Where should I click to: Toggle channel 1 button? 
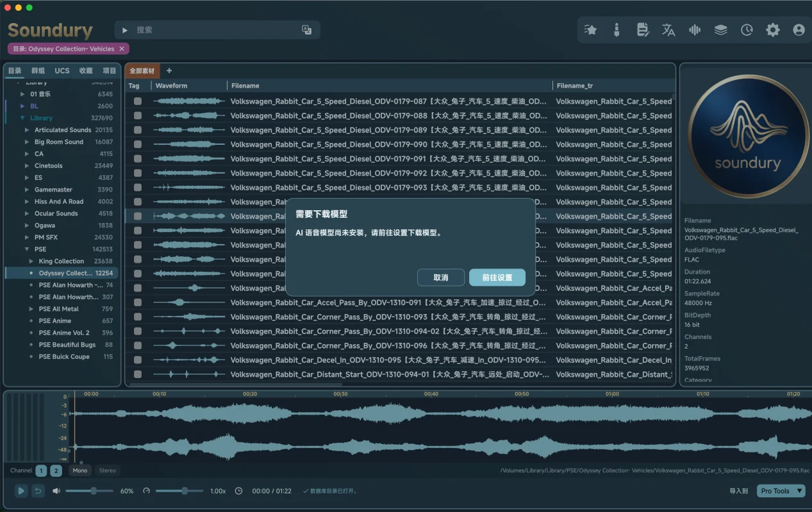tap(41, 470)
